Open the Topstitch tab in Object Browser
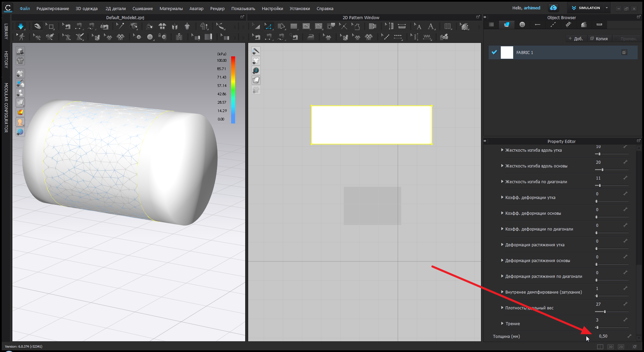Viewport: 644px width, 352px height. coord(553,24)
